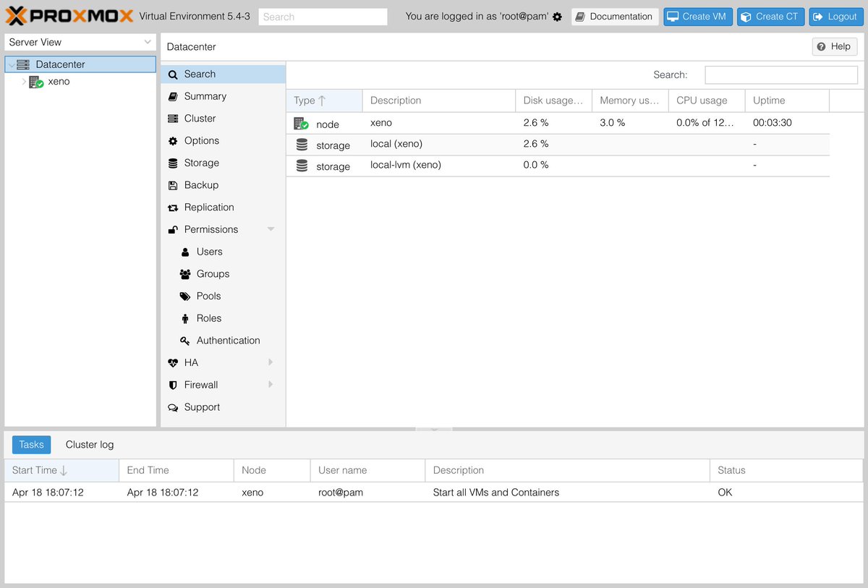Screen dimensions: 868x588
Task: Click the HA heartbeat icon
Action: point(173,363)
